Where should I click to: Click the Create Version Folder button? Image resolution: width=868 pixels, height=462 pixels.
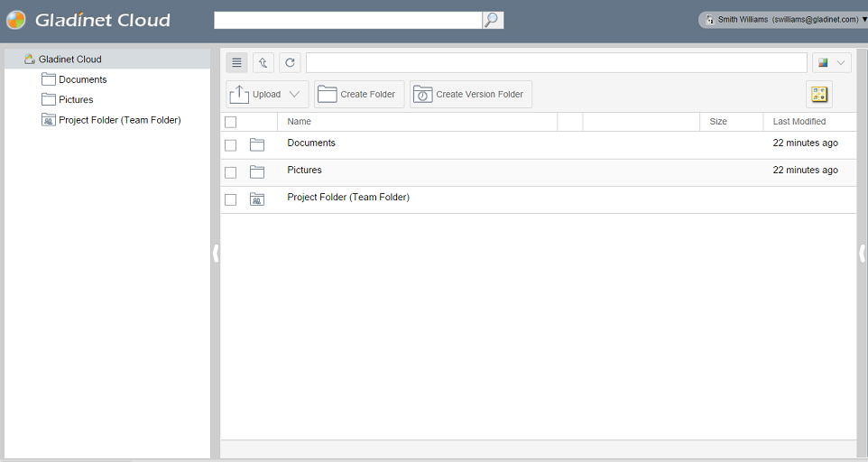(x=471, y=94)
